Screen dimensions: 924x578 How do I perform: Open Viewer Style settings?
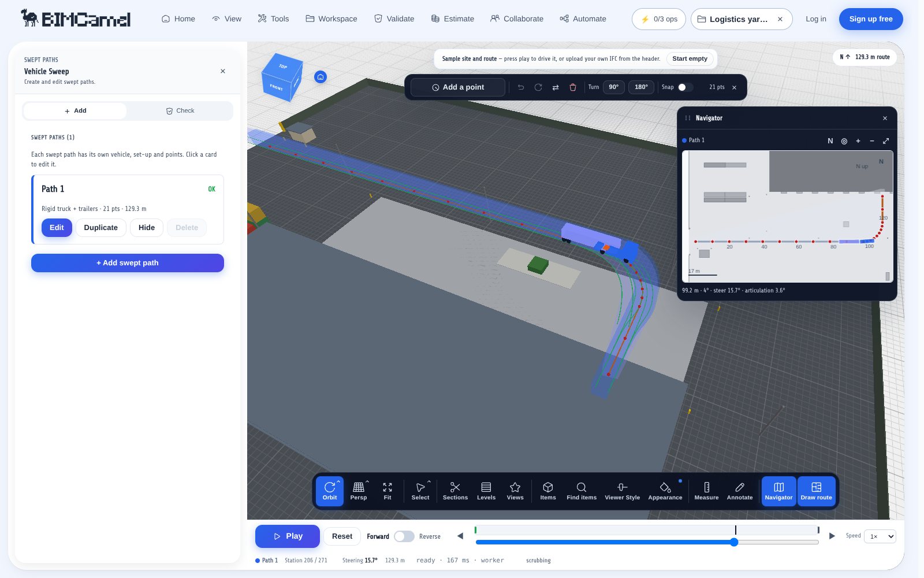(622, 491)
